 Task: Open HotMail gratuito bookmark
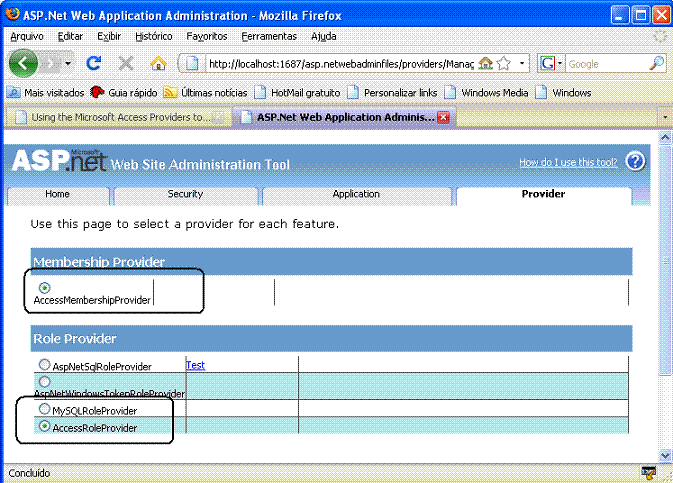coord(297,93)
